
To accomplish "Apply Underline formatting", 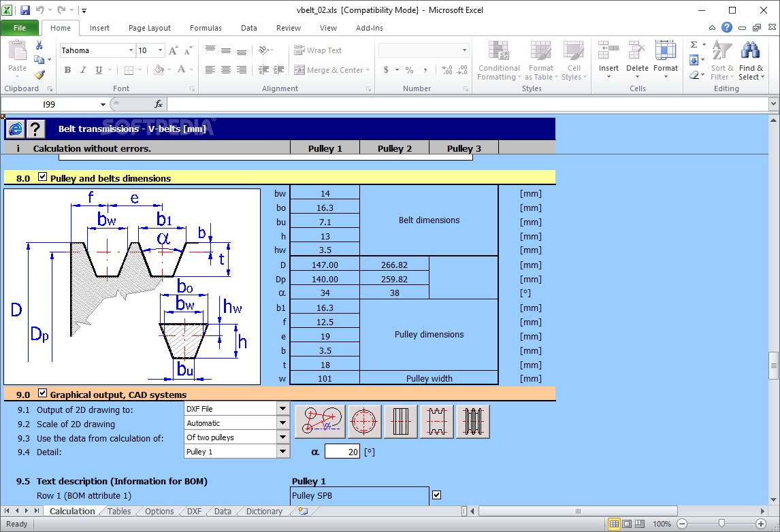I will [x=99, y=70].
